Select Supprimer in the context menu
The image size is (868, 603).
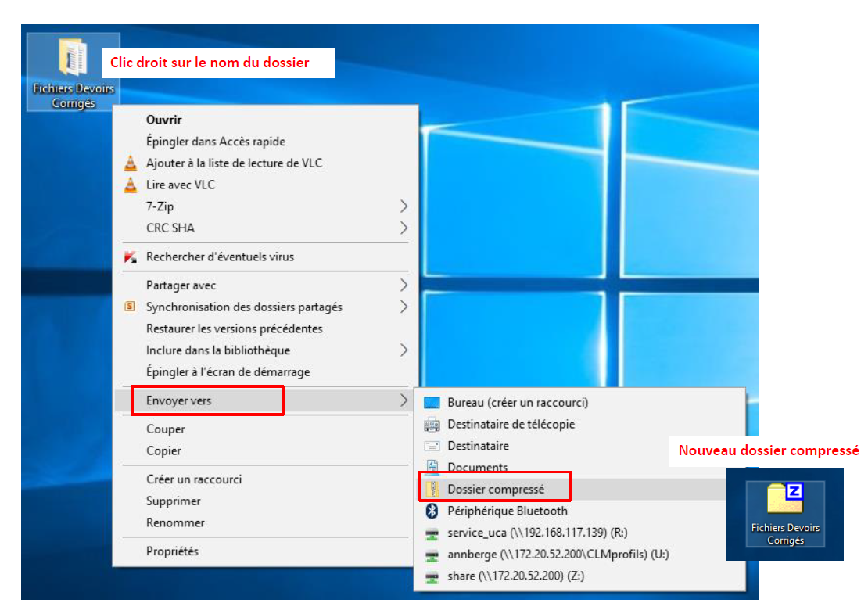tap(173, 501)
